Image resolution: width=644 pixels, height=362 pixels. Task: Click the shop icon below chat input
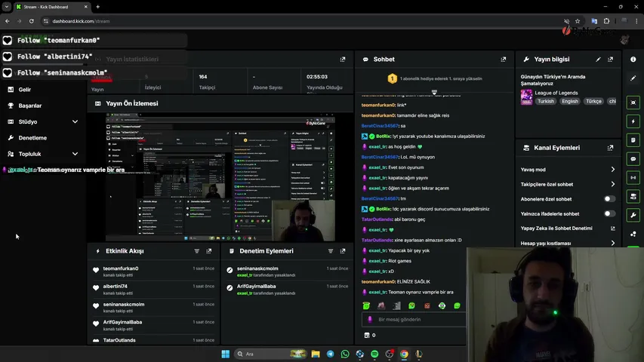367,336
